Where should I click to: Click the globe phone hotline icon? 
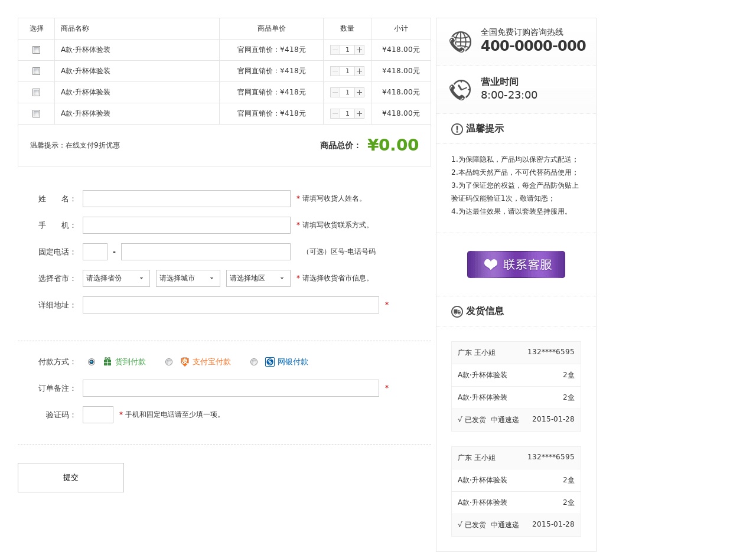pos(460,42)
